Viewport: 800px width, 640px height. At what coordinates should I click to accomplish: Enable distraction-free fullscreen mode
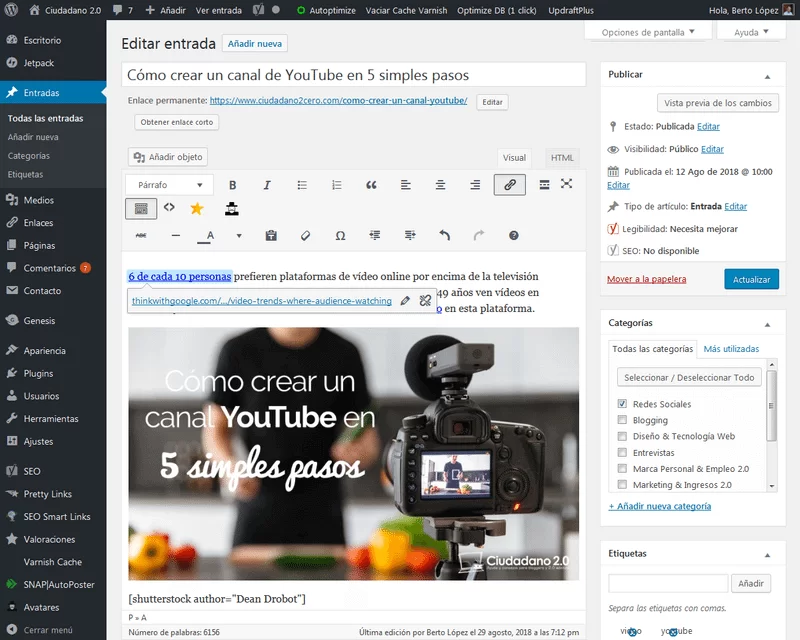(x=566, y=184)
